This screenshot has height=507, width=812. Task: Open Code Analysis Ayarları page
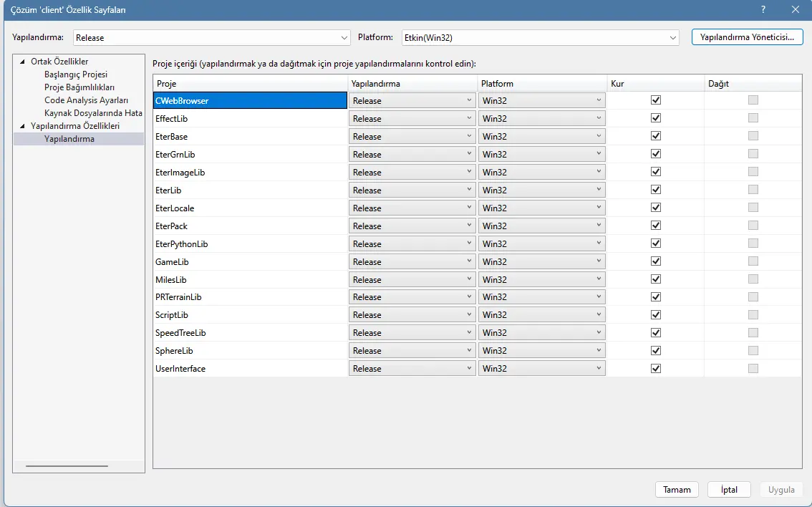86,100
